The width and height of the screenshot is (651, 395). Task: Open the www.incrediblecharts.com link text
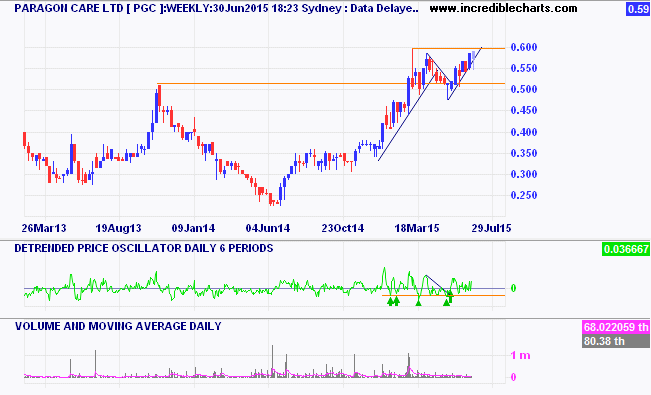[x=503, y=8]
